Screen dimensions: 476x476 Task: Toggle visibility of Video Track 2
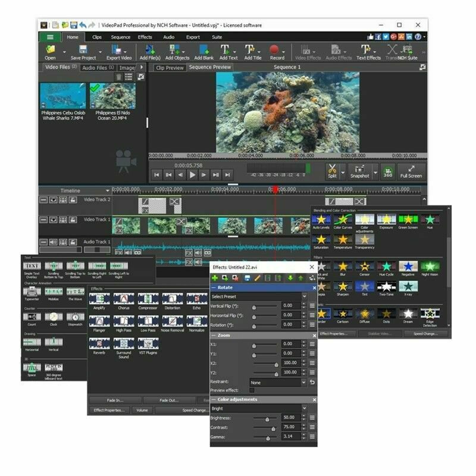[53, 200]
